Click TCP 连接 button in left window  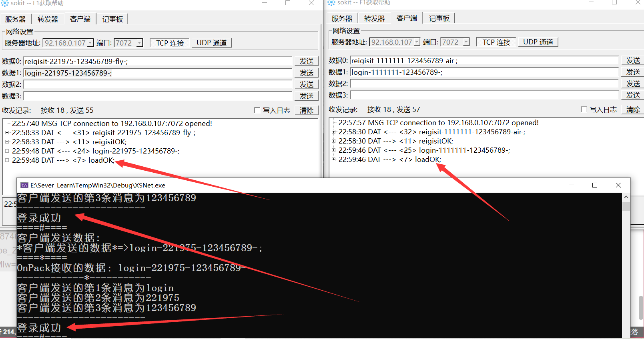pyautogui.click(x=170, y=43)
